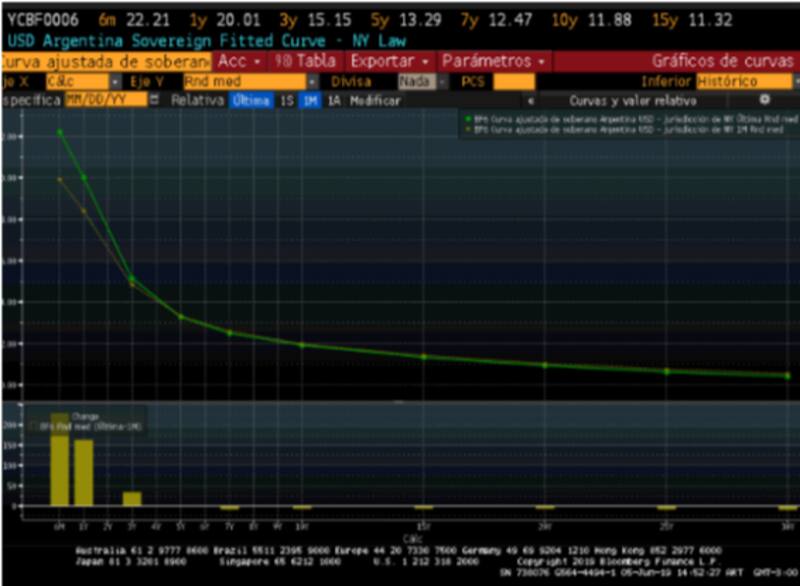
Task: Click the left arrow beside Curvas y valor relativo
Action: tap(528, 101)
